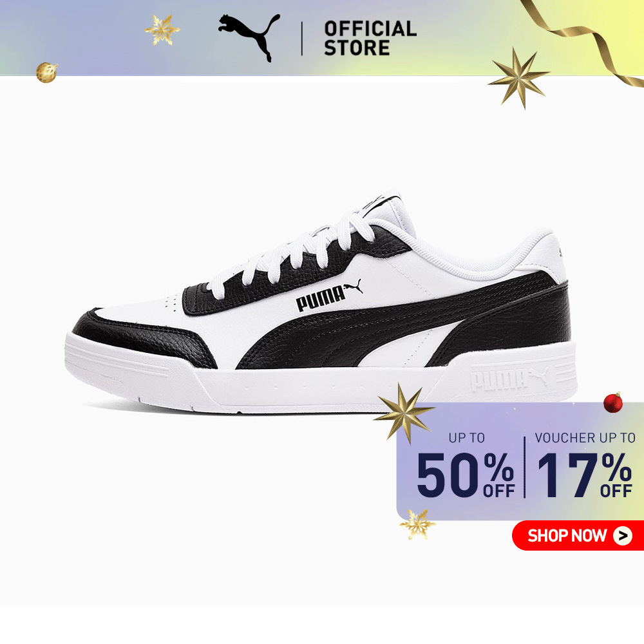Click the large gold star near header
Viewport: 644px width, 644px height.
[518, 78]
